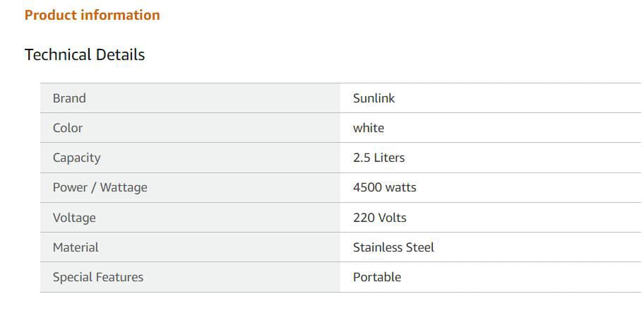Screen dimensions: 644x311
Task: Click the Product information heading
Action: pos(92,16)
